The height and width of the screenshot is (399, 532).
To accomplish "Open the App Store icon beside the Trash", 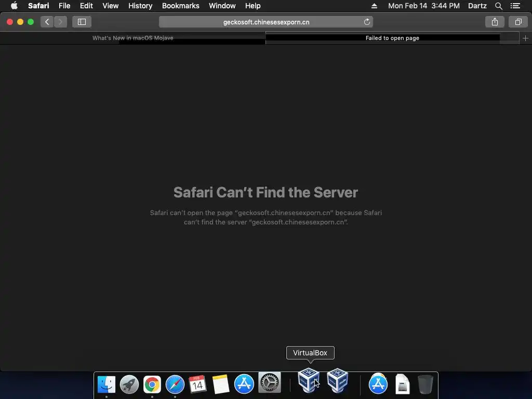I will (378, 384).
